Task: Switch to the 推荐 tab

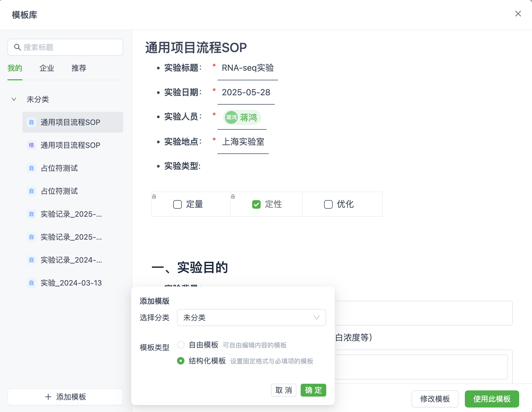Action: click(x=79, y=68)
